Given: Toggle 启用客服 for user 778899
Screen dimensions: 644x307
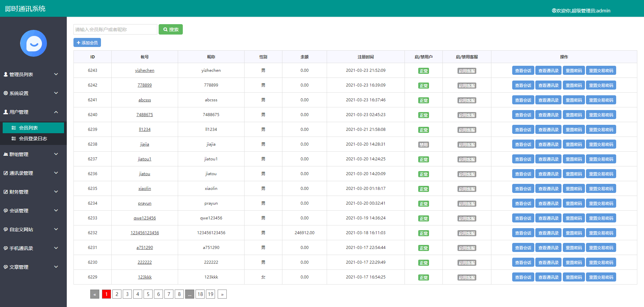Looking at the screenshot, I should pos(467,86).
